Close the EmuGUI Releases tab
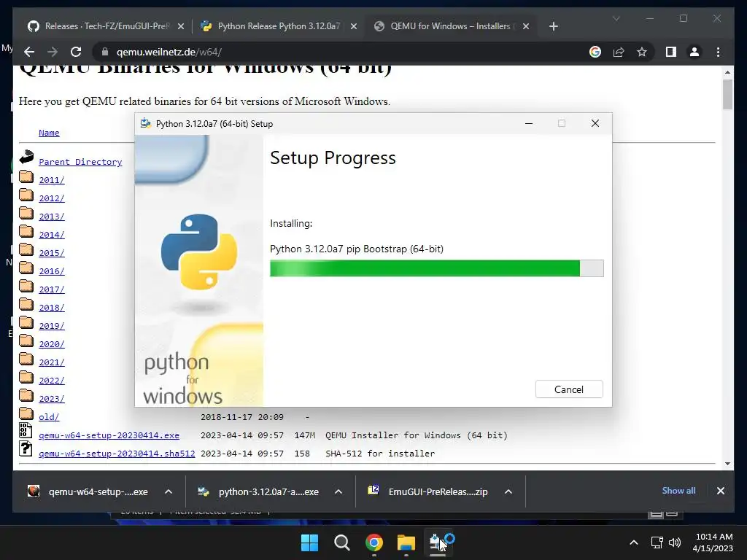 tap(181, 26)
